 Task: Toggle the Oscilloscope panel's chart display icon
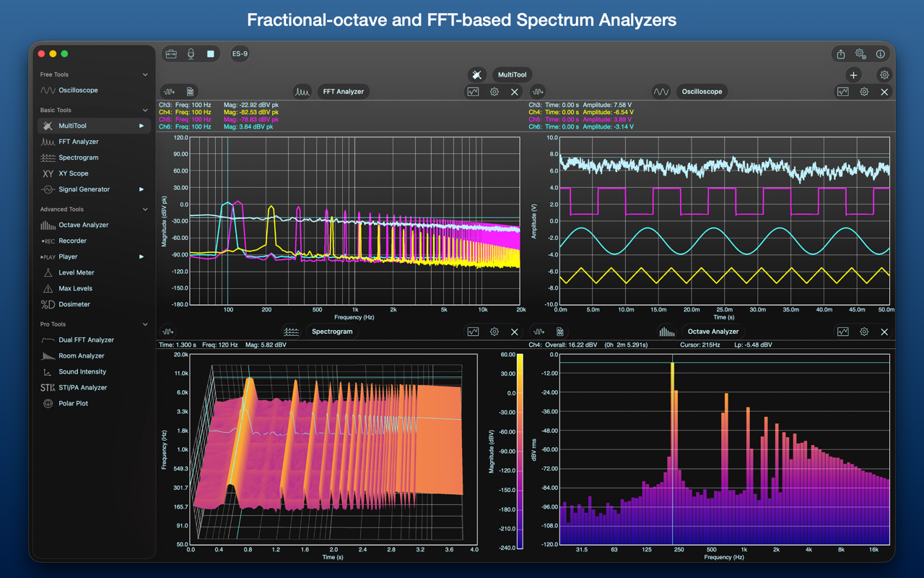[x=842, y=92]
